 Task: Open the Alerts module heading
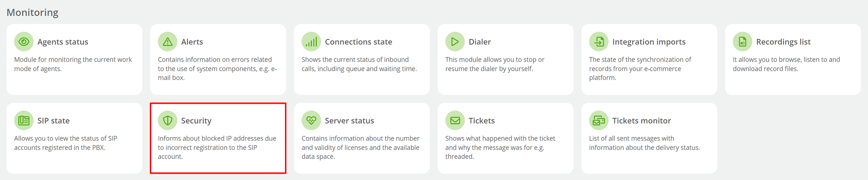[x=192, y=42]
